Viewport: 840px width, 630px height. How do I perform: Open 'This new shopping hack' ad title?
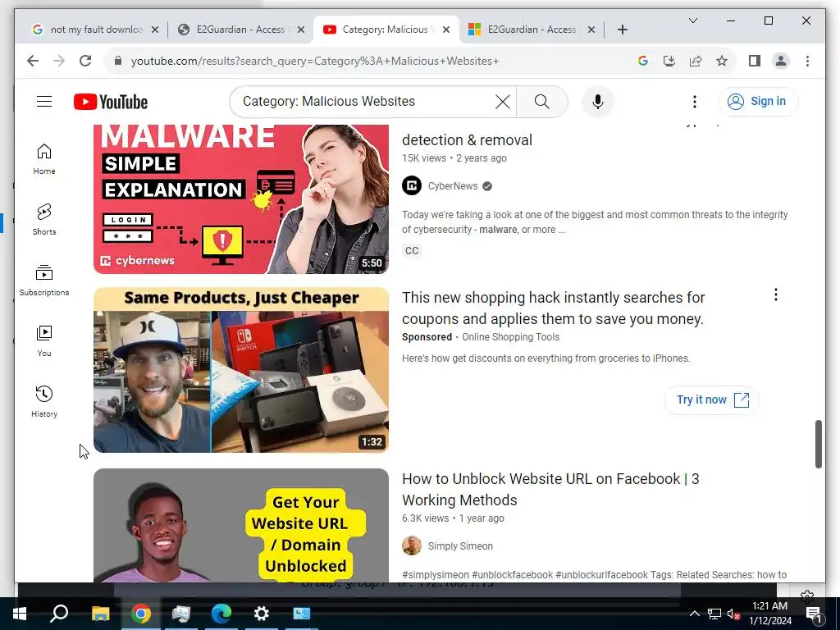point(553,308)
